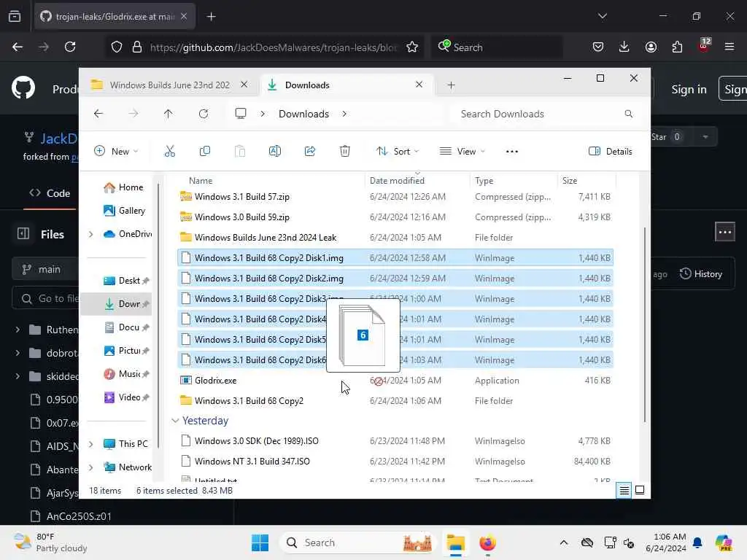Expand This PC in navigation pane

click(90, 444)
